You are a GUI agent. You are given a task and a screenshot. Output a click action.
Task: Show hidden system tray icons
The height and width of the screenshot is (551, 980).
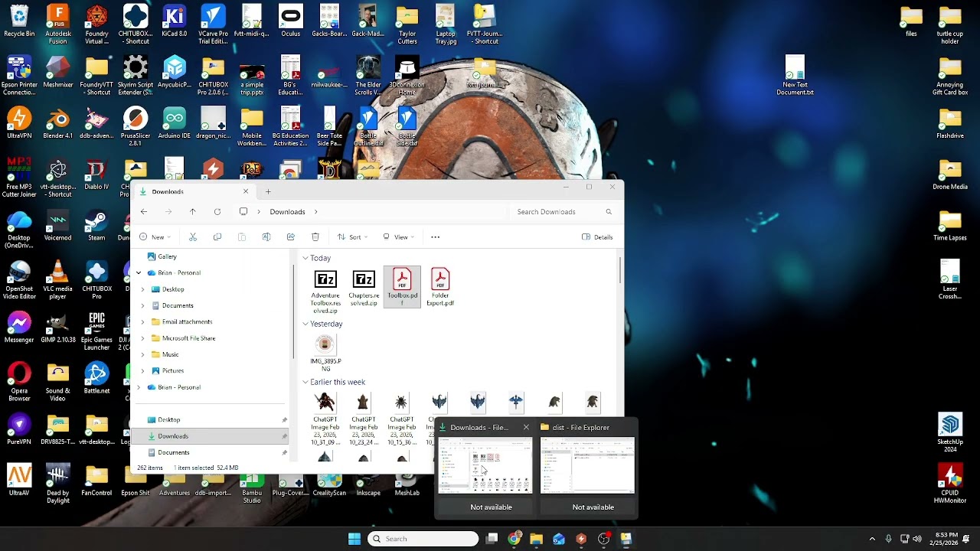872,539
